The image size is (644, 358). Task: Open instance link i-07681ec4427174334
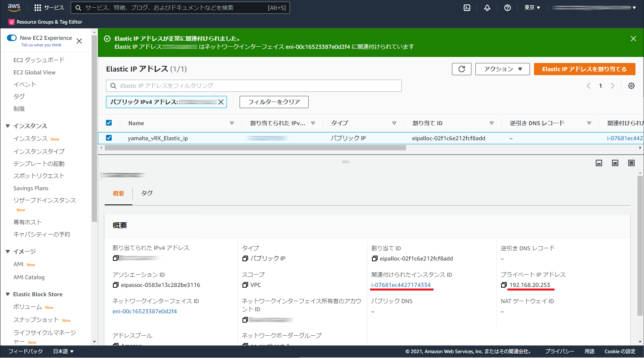tap(401, 285)
